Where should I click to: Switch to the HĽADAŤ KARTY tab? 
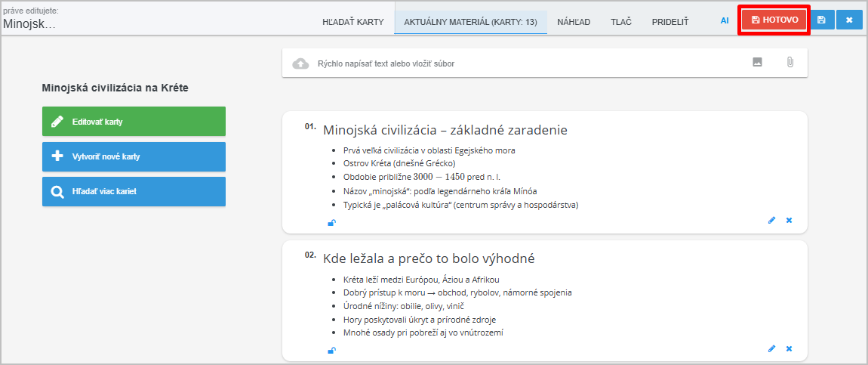(x=353, y=22)
